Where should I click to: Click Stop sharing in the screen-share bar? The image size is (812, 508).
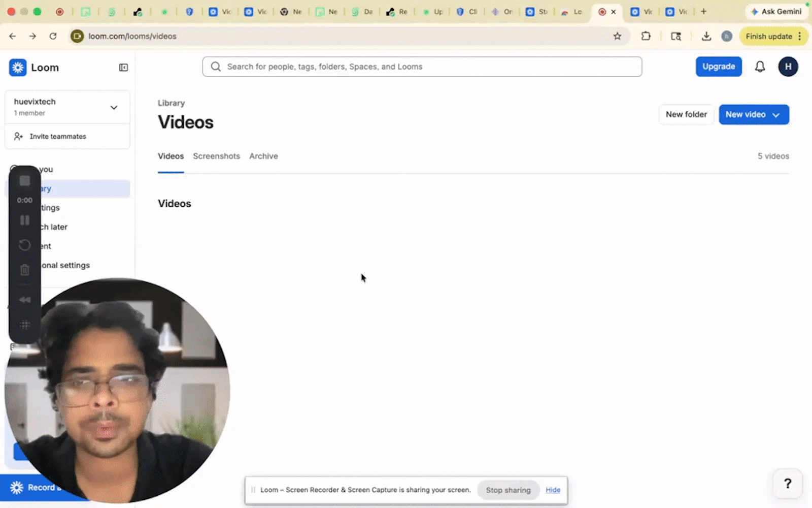point(508,490)
